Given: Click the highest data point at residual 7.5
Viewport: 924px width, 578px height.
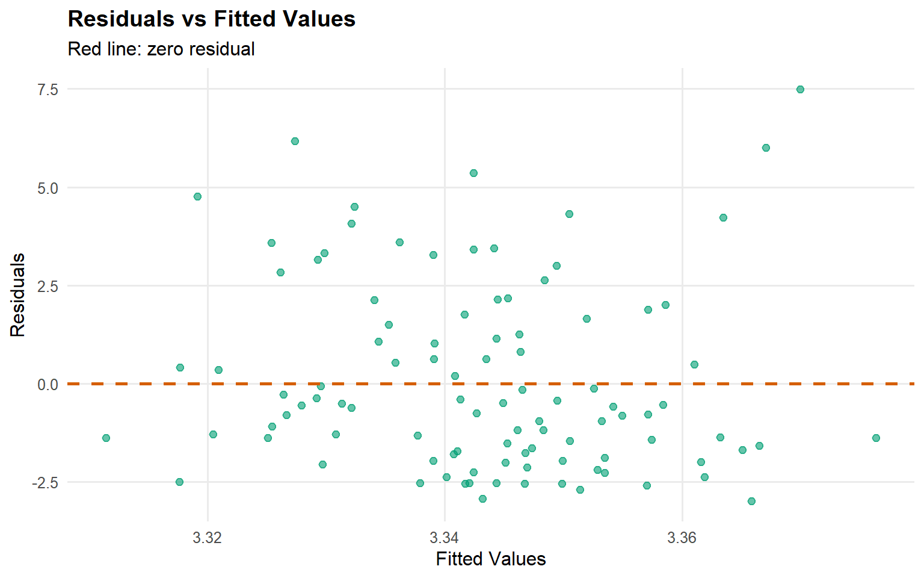Looking at the screenshot, I should click(800, 89).
